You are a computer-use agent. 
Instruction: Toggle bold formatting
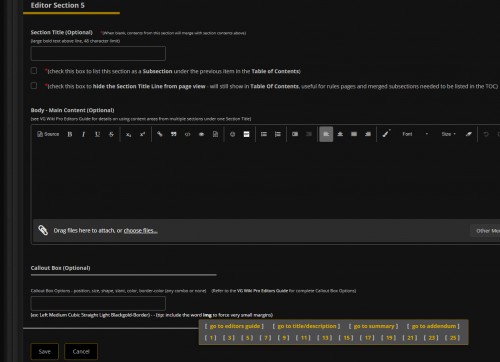point(70,134)
